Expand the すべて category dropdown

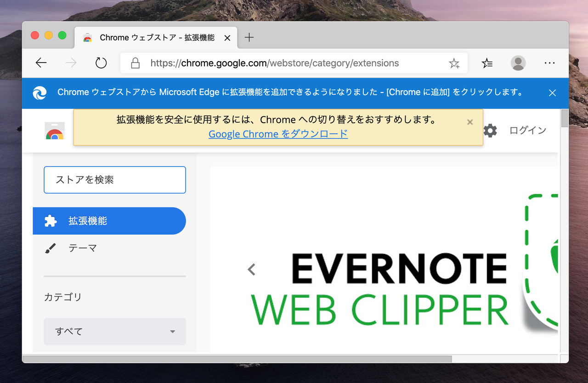pyautogui.click(x=115, y=332)
